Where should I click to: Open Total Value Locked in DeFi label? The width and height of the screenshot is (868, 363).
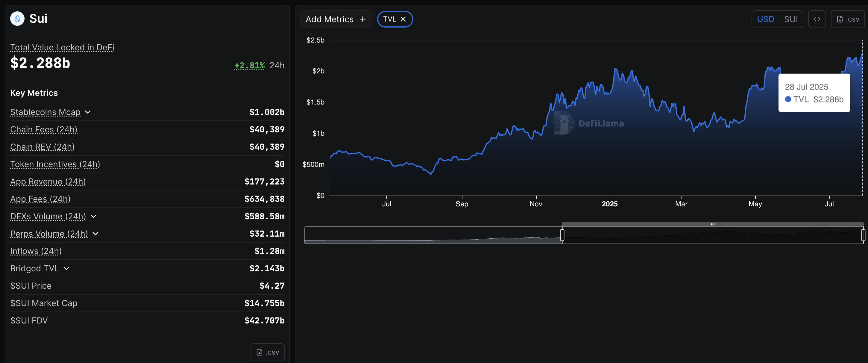click(62, 47)
